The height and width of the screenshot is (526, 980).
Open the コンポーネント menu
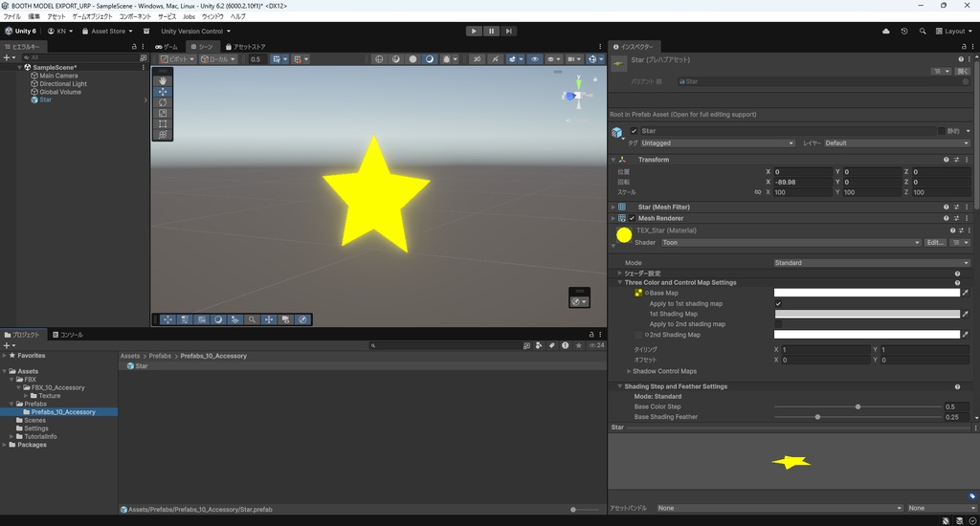[135, 17]
